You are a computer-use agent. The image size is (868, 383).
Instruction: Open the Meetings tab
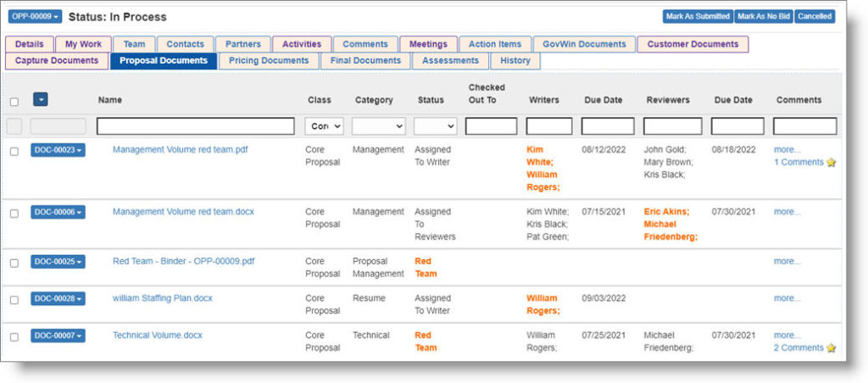(428, 44)
